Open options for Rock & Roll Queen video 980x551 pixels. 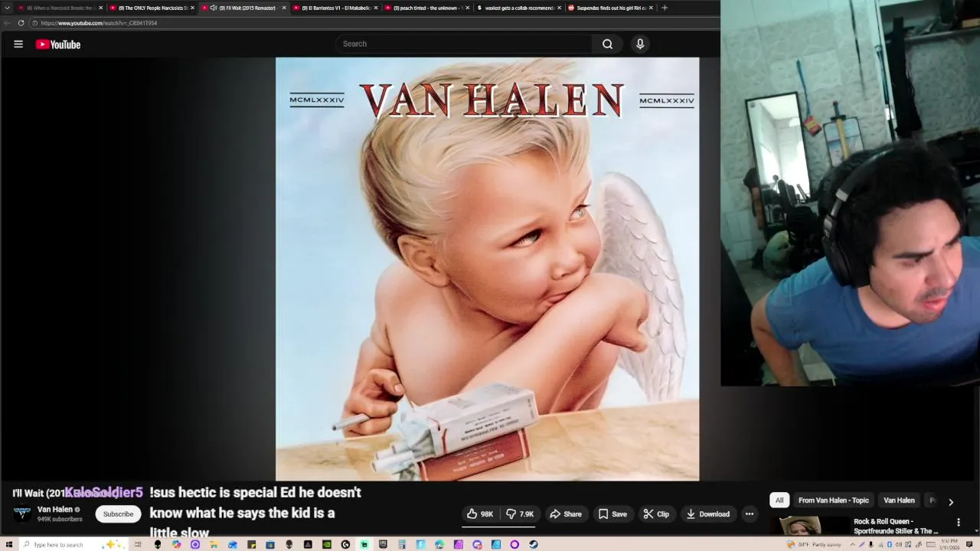(x=958, y=523)
